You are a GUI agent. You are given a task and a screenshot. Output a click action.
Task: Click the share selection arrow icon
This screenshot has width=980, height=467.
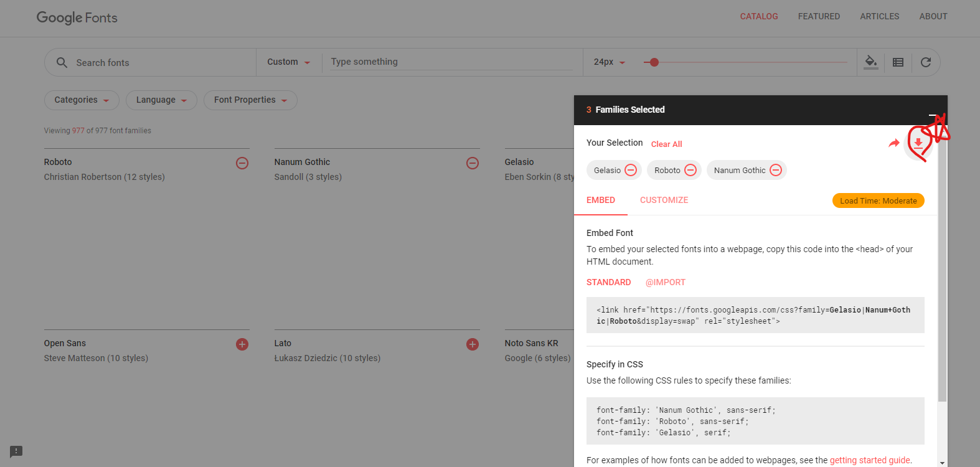[894, 143]
